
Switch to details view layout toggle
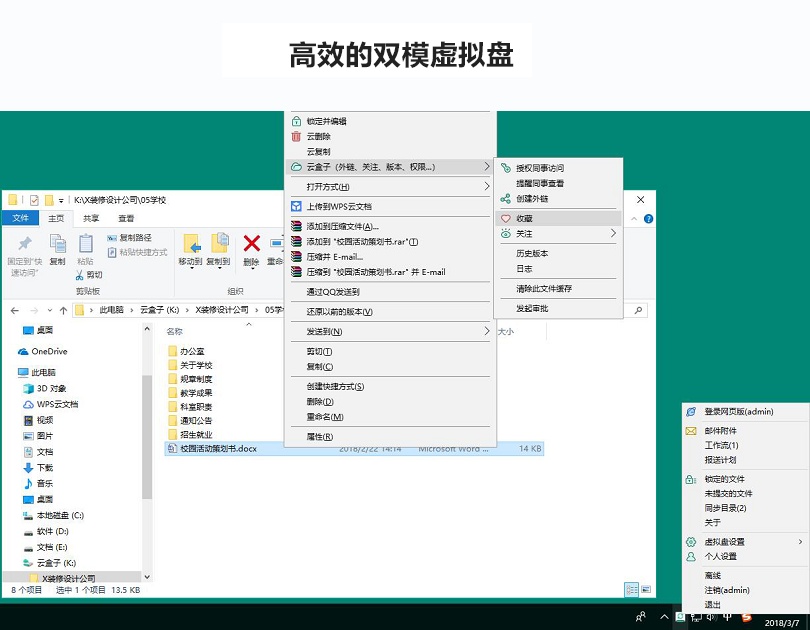click(631, 589)
